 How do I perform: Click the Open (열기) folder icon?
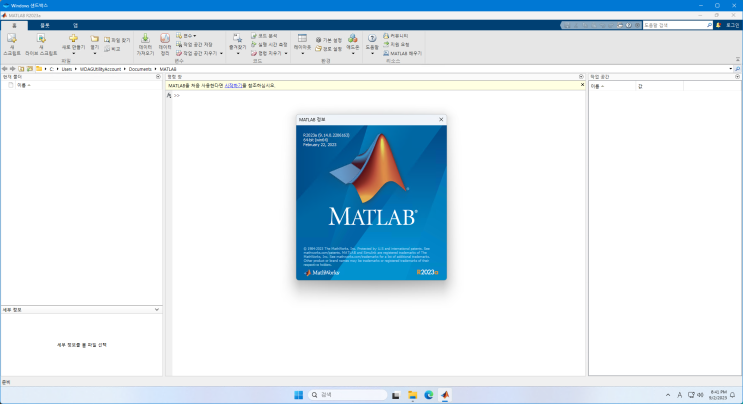pyautogui.click(x=95, y=39)
